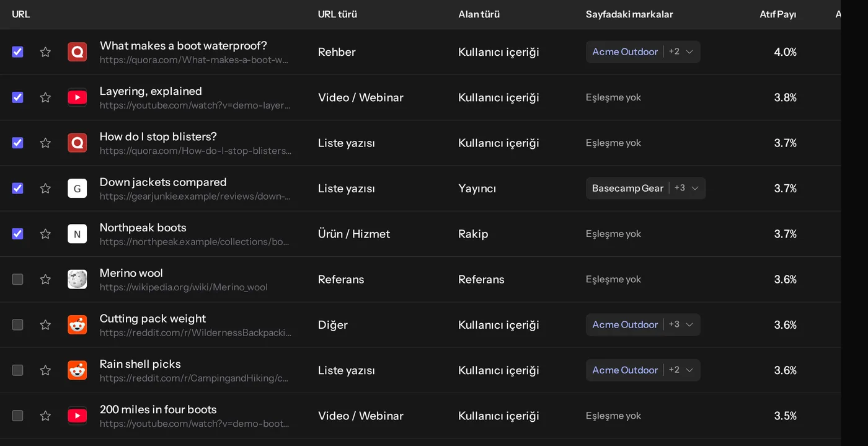The image size is (868, 446).
Task: Star the 'How do I stop blisters?' row
Action: point(45,143)
